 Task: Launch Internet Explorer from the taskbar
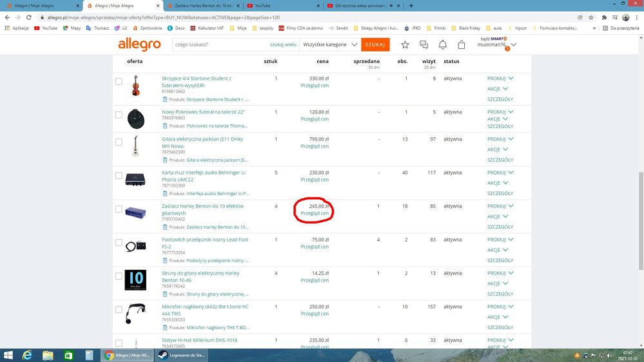(x=27, y=355)
